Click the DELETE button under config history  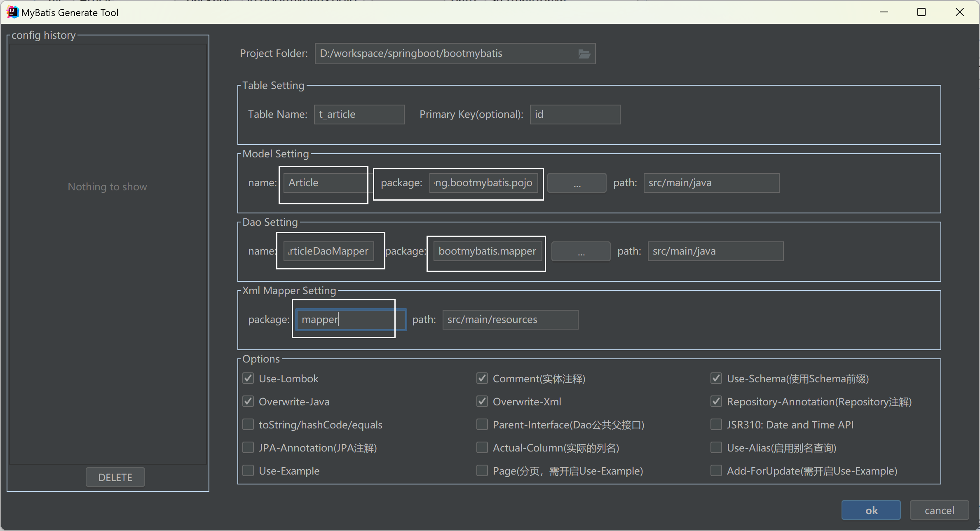tap(115, 477)
